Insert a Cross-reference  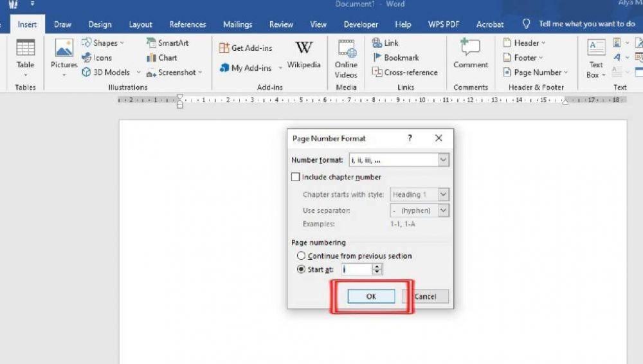point(404,72)
